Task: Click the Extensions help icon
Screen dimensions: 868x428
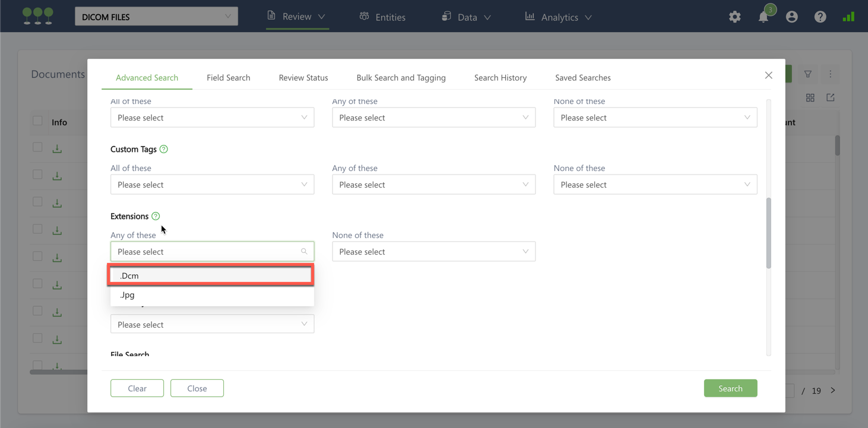Action: [x=156, y=217]
